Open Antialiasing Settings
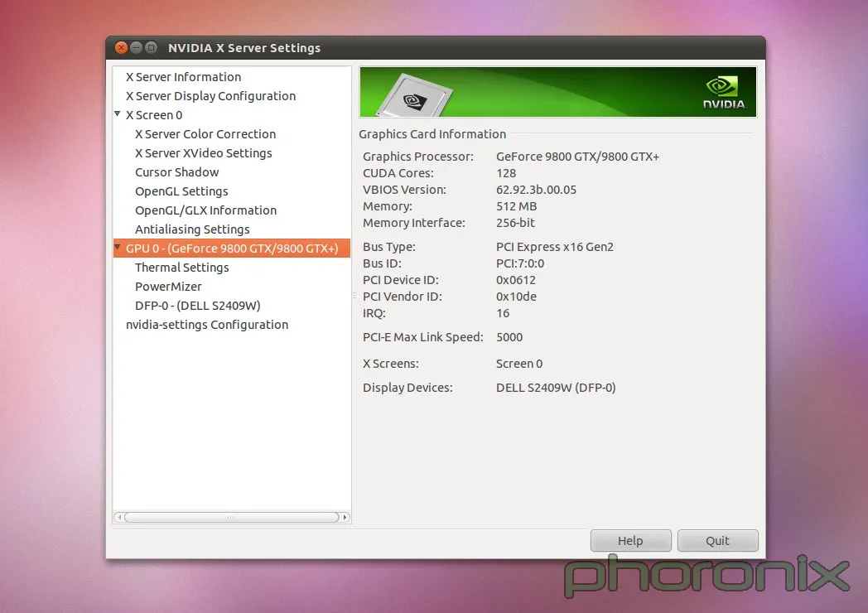868x613 pixels. (x=192, y=229)
